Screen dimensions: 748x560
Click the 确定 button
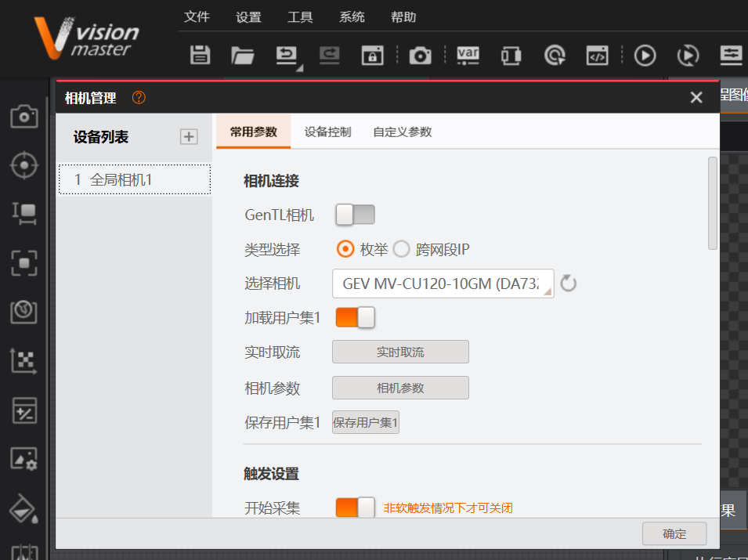[674, 534]
